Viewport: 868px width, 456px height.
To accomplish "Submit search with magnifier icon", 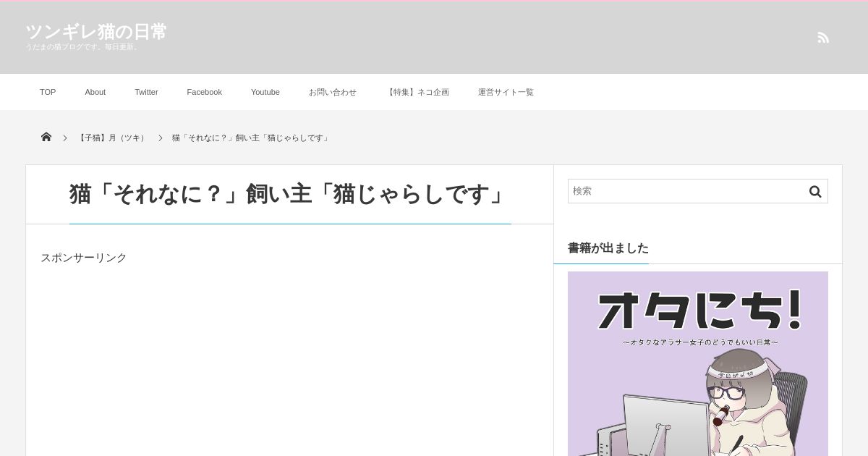I will [815, 191].
